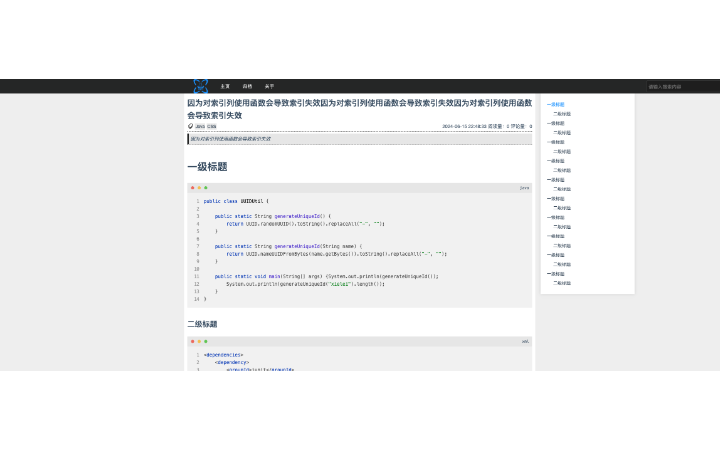Open the 关于 nav menu item
720x450 pixels.
pyautogui.click(x=269, y=86)
